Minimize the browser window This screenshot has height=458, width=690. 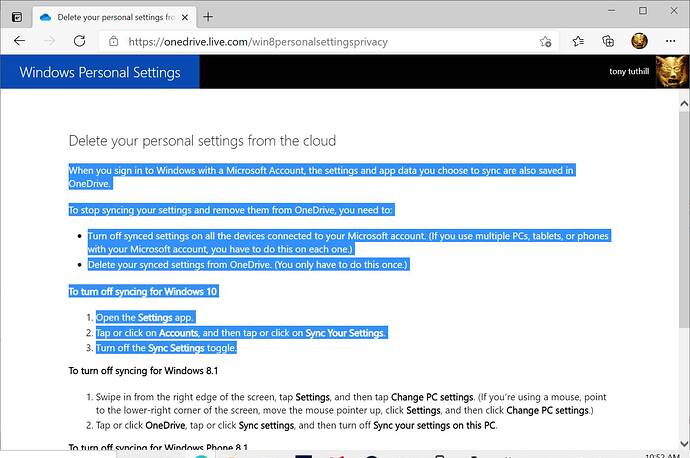coord(612,11)
